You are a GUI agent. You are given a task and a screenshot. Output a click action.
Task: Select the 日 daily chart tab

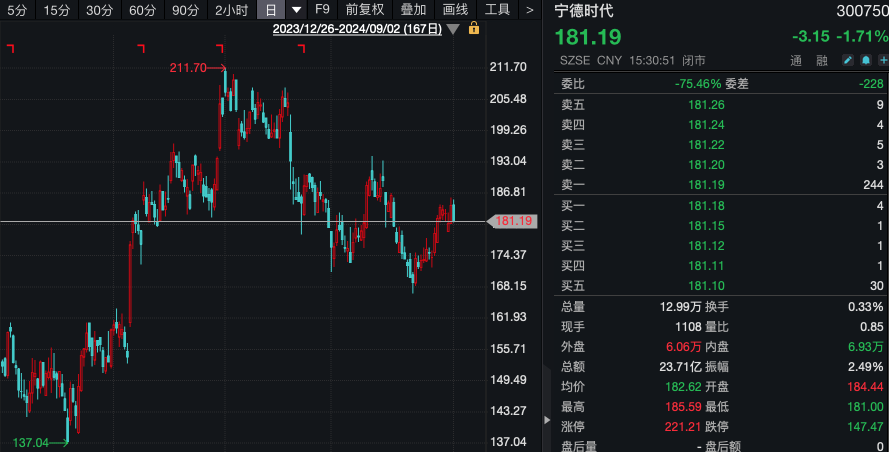[271, 10]
